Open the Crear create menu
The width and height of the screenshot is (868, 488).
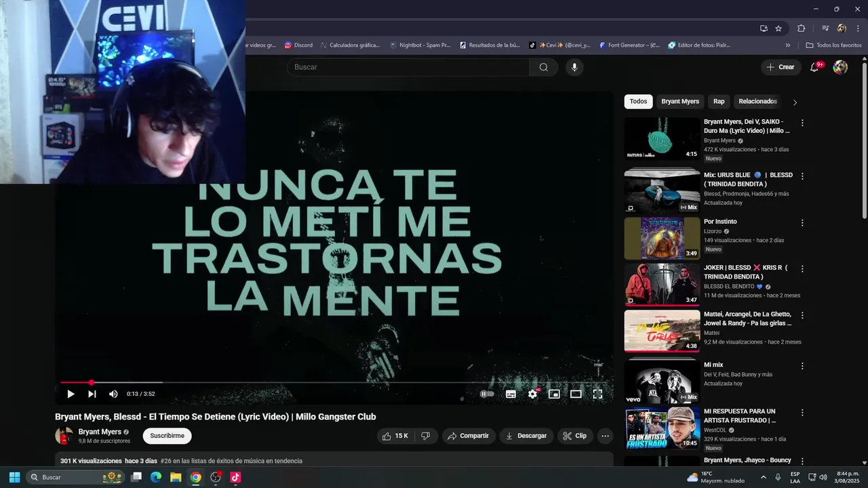click(x=781, y=67)
